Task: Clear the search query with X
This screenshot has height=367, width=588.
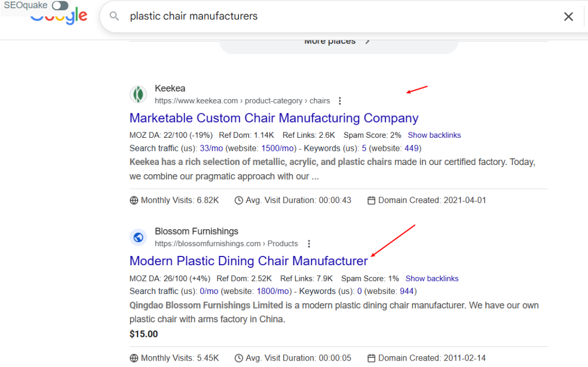Action: point(568,16)
